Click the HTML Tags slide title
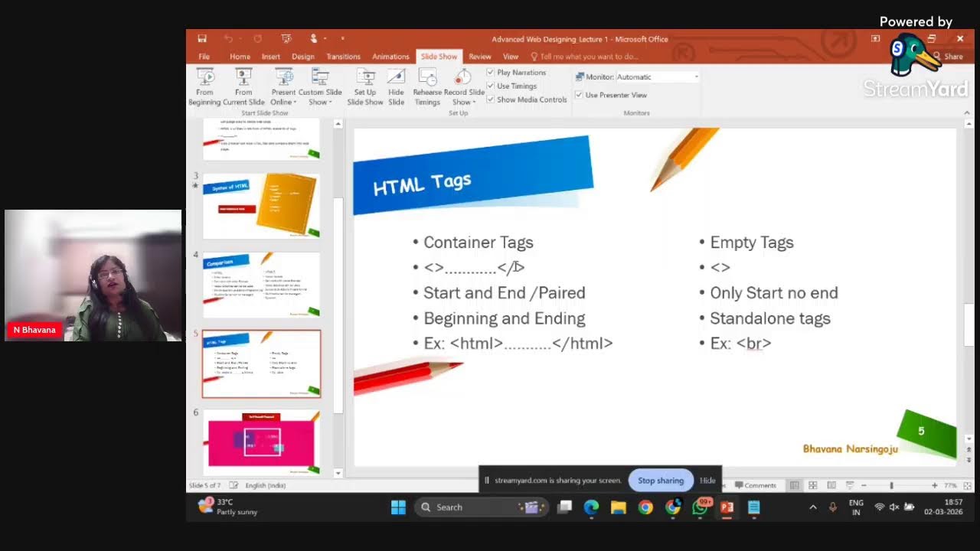The width and height of the screenshot is (980, 551). pos(422,184)
